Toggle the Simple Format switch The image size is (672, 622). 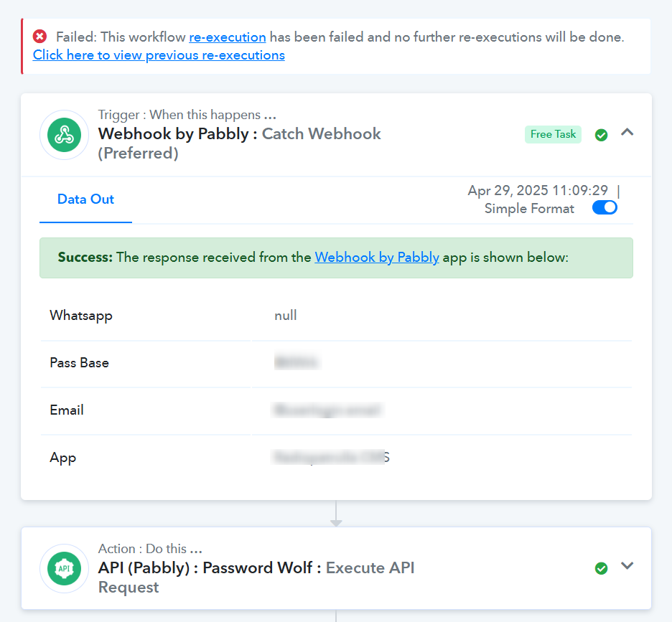click(x=605, y=208)
